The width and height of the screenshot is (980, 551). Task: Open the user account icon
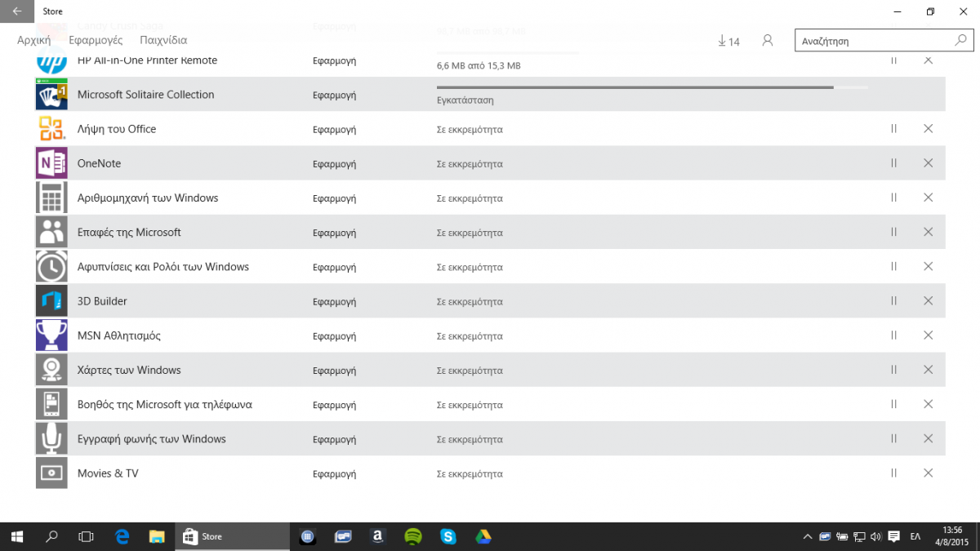click(x=768, y=40)
